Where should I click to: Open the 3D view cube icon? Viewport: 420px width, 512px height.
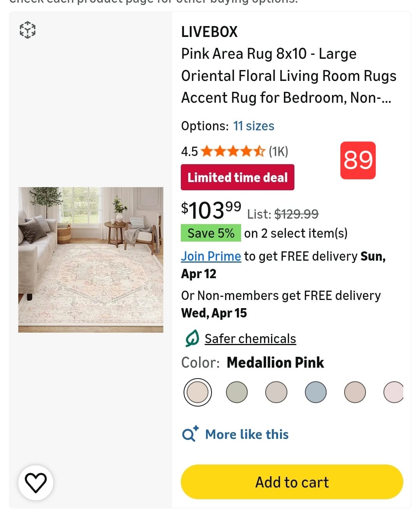27,30
